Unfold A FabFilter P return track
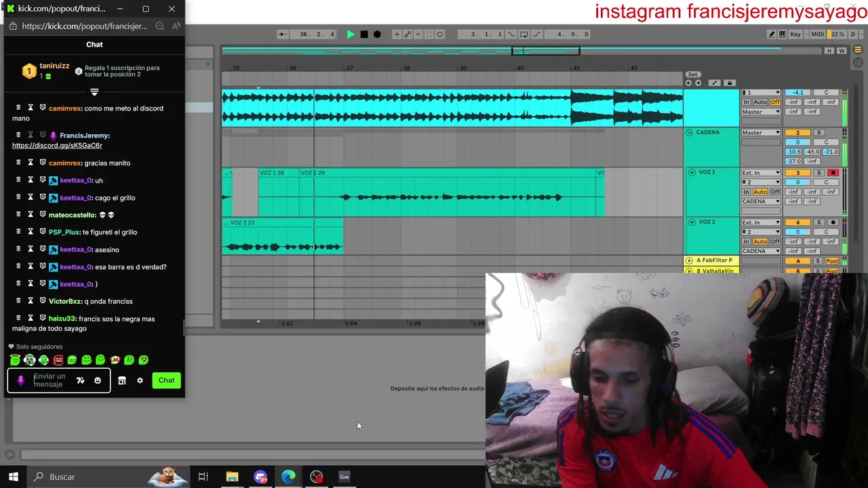 point(689,260)
